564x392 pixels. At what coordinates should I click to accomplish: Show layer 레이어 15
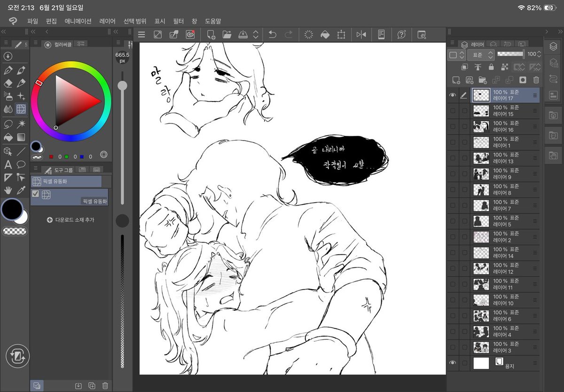[453, 111]
